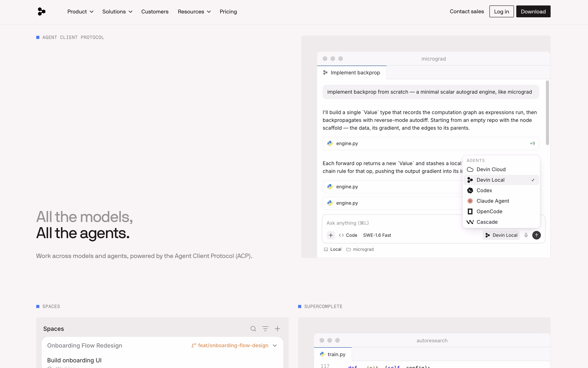Go to the Customers page

pyautogui.click(x=155, y=12)
